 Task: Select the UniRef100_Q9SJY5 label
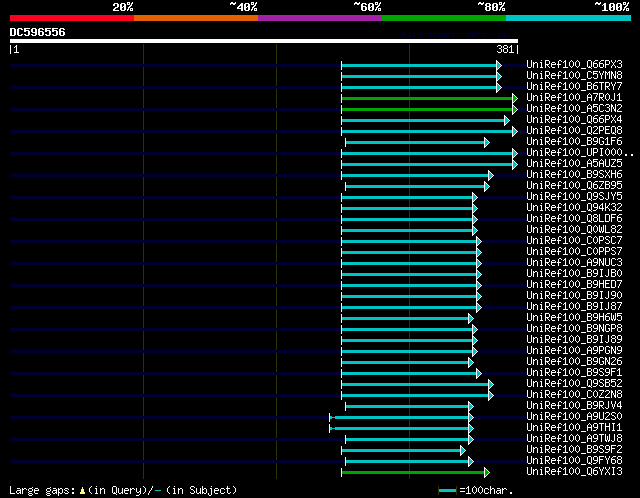[574, 196]
